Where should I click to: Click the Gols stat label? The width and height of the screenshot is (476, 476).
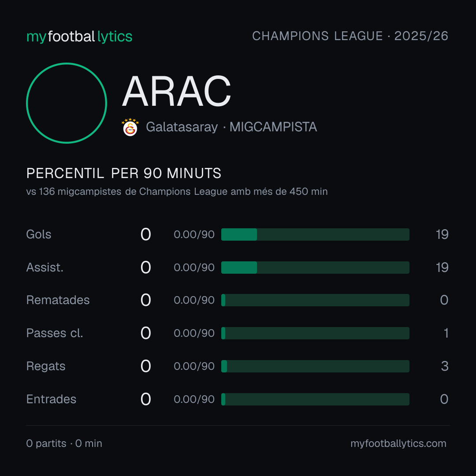click(x=38, y=234)
